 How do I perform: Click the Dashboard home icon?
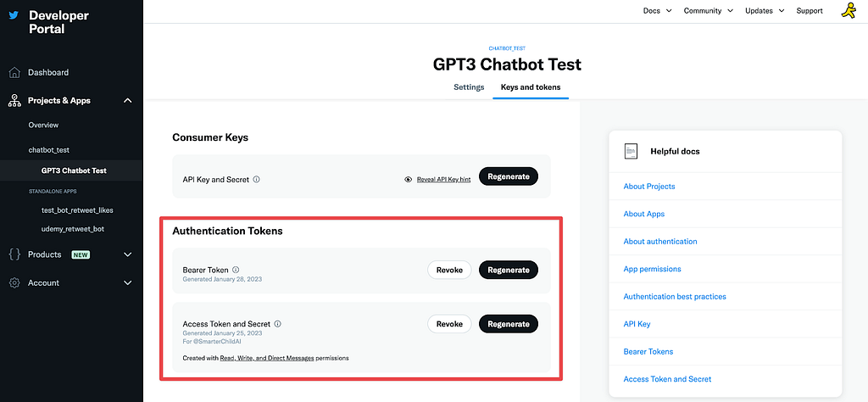pos(14,73)
